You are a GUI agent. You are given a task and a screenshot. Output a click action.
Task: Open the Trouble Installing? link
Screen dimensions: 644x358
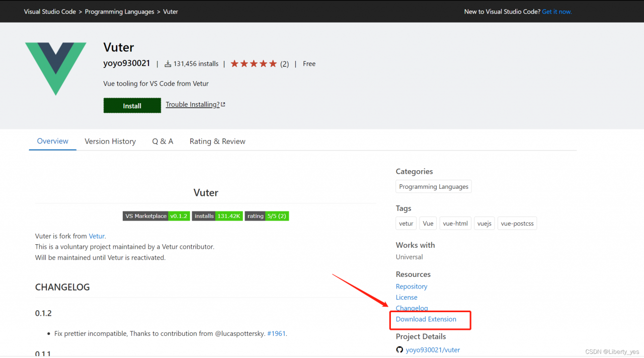[x=193, y=104]
